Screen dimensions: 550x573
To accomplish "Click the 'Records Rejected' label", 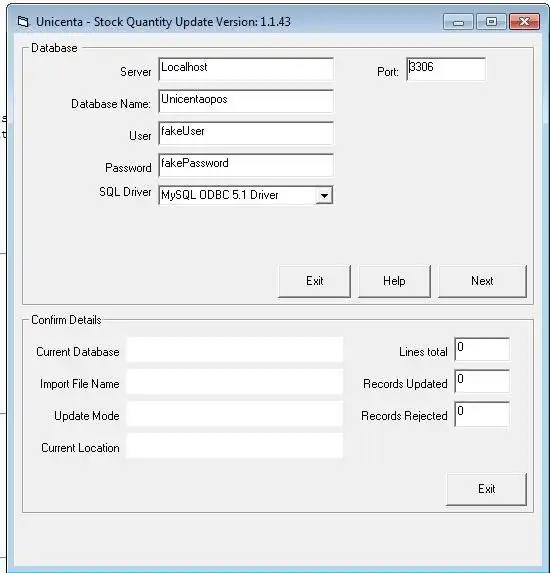I will [404, 416].
